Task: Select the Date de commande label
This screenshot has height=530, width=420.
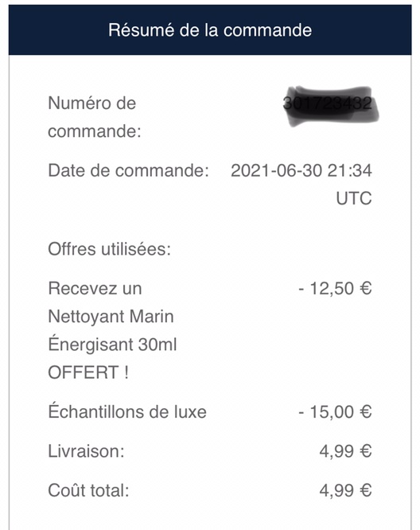Action: click(128, 170)
